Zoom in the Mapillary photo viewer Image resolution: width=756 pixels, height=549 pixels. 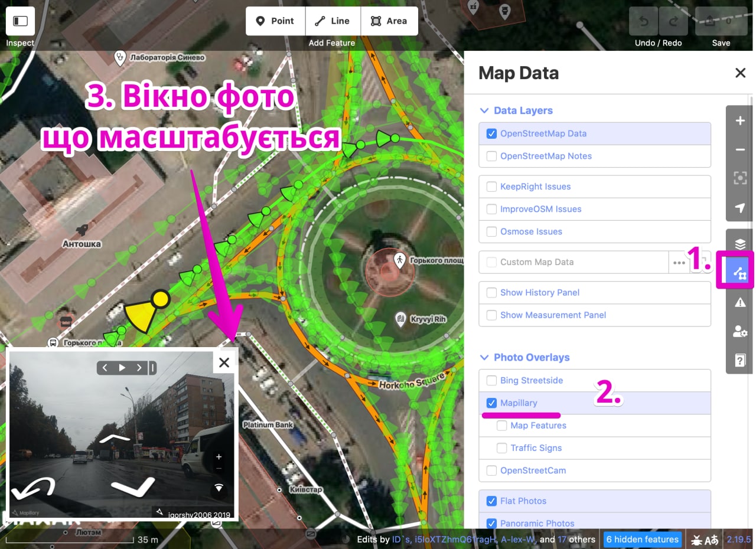coord(219,457)
